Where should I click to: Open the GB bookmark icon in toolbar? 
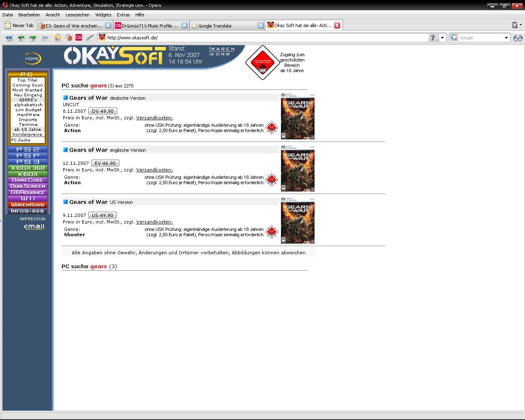[x=68, y=37]
